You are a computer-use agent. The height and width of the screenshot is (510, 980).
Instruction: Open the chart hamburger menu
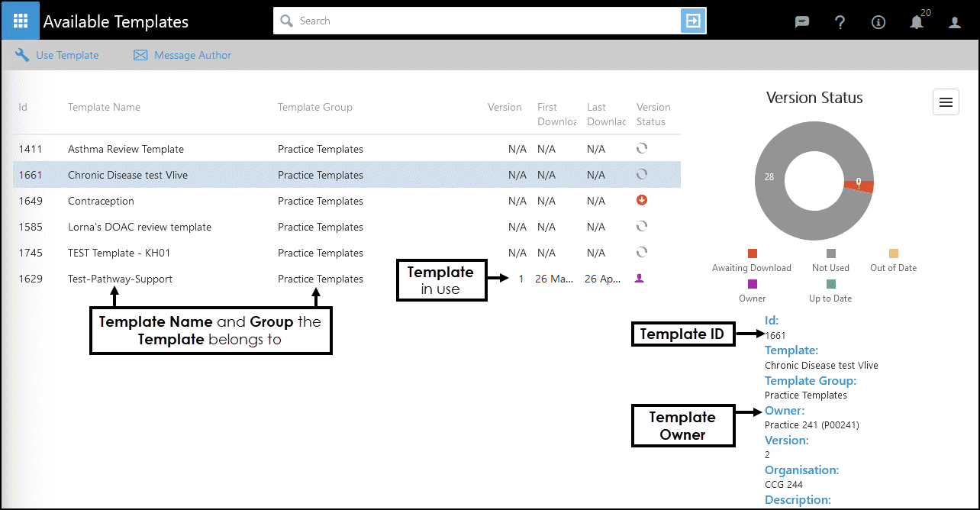[x=946, y=102]
